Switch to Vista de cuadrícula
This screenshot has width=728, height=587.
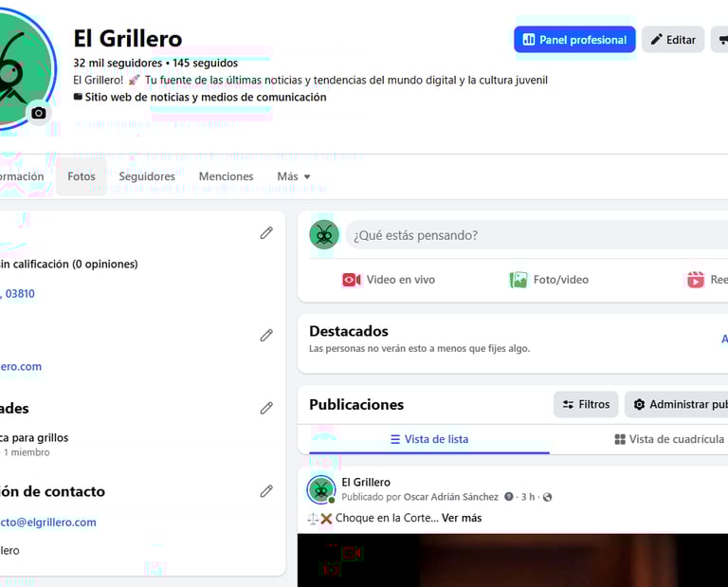click(669, 439)
